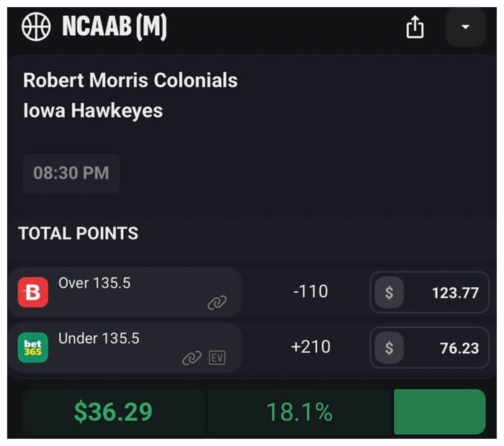Click the bet365 sportsbook logo
This screenshot has width=504, height=446.
click(33, 348)
